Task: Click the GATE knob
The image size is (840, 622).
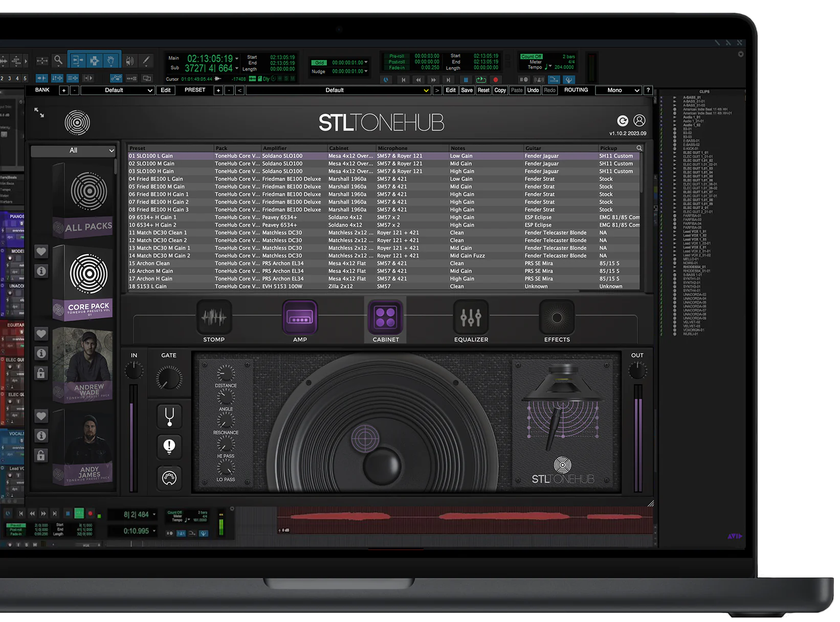Action: pyautogui.click(x=169, y=379)
